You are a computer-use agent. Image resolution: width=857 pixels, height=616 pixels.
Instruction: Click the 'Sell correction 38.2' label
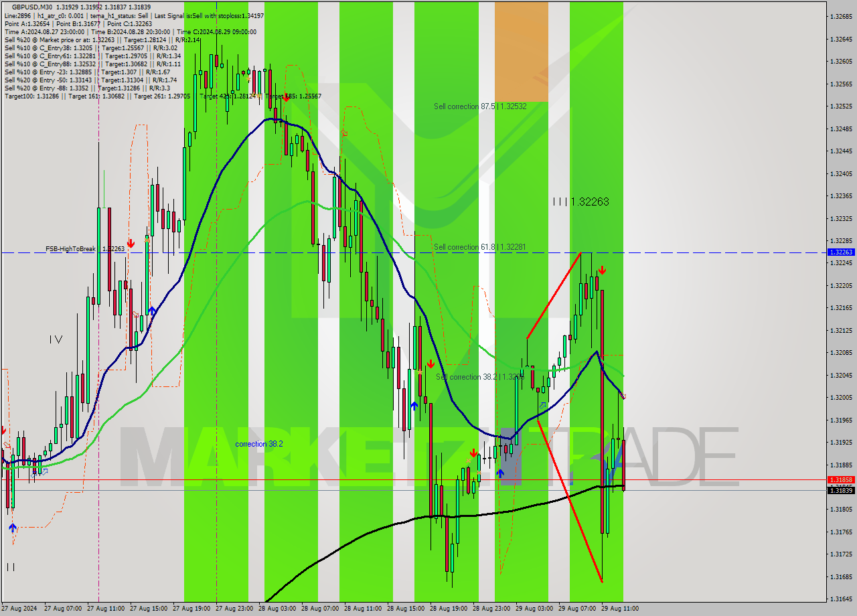(479, 377)
